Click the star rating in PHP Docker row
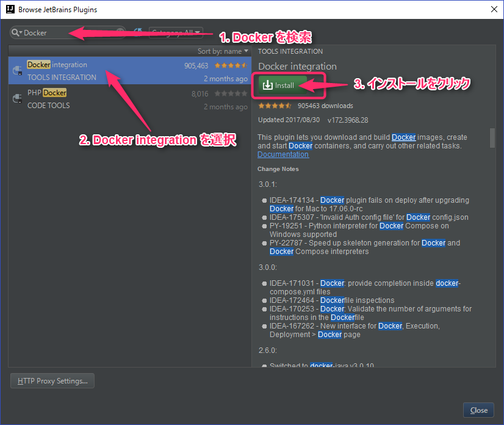Image resolution: width=504 pixels, height=425 pixels. click(x=231, y=93)
